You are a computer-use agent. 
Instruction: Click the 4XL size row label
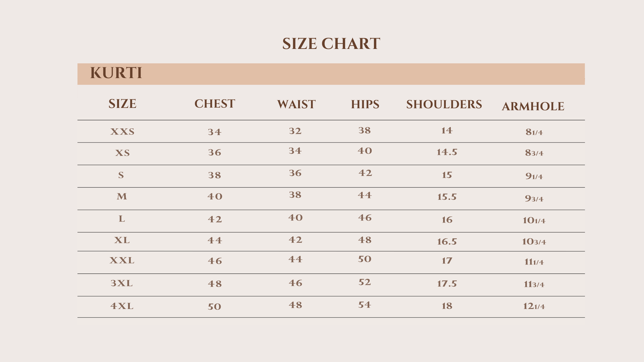point(122,306)
